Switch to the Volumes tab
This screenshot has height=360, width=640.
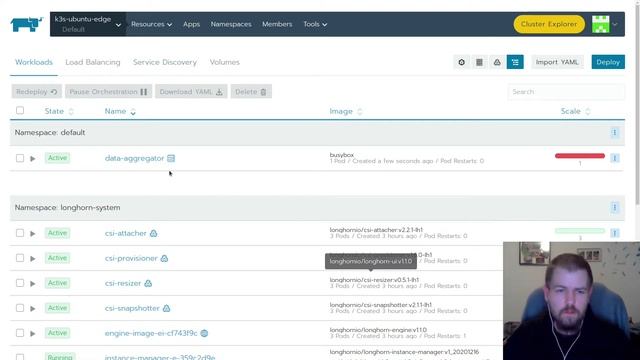[224, 62]
